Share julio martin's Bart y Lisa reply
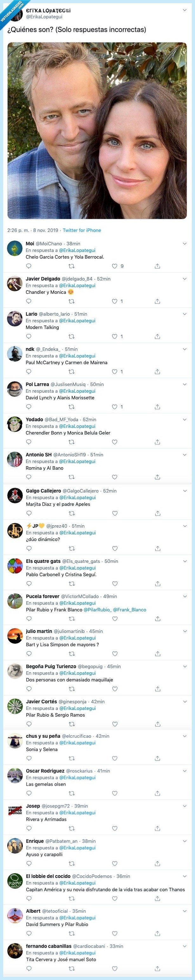 point(158,654)
